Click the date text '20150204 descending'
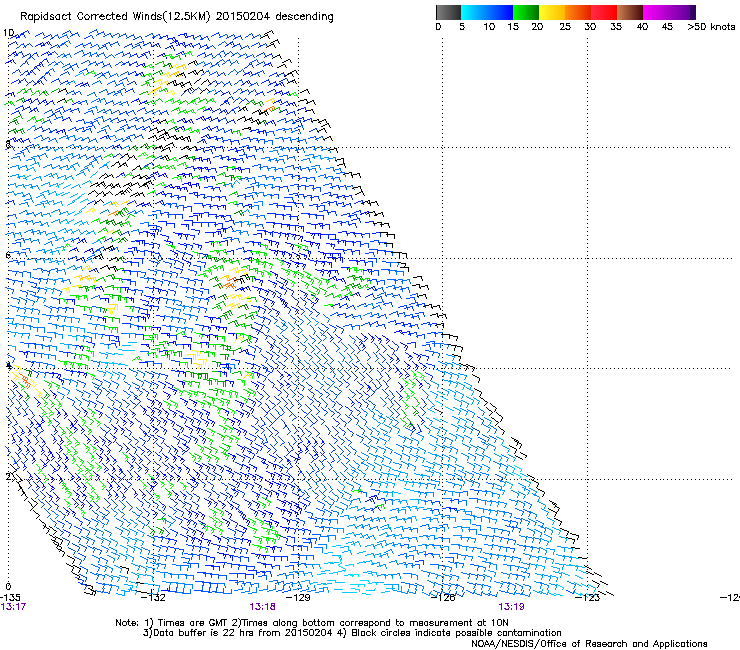This screenshot has width=740, height=650. click(274, 16)
